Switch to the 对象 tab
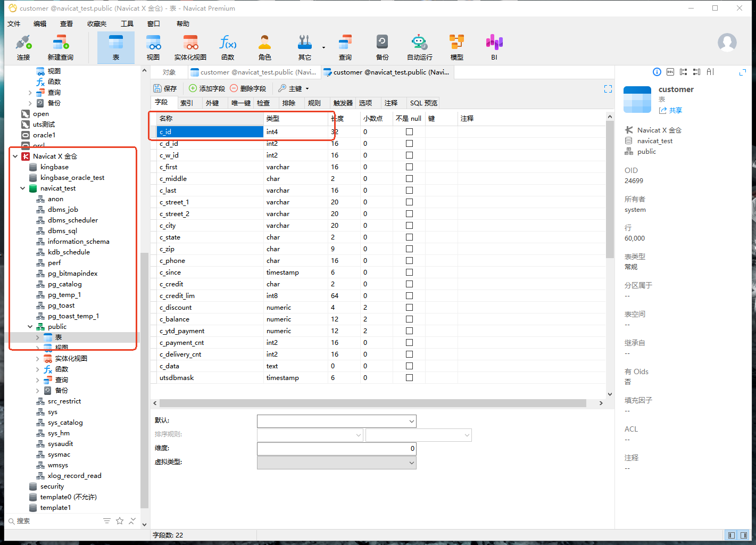Image resolution: width=756 pixels, height=545 pixels. (x=169, y=72)
